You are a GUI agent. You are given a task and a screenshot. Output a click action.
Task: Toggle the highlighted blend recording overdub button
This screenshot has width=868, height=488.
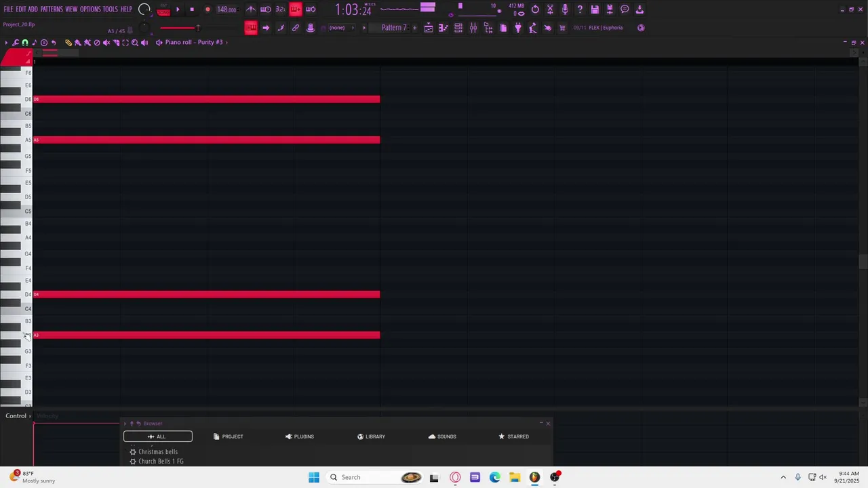point(296,9)
